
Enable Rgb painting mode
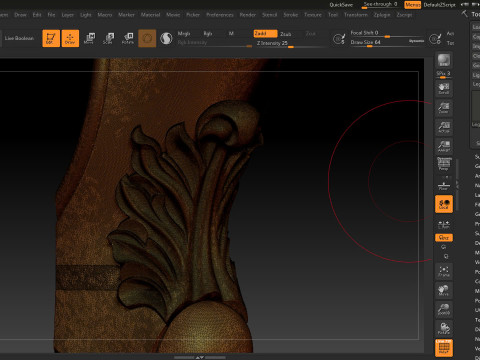click(x=208, y=34)
